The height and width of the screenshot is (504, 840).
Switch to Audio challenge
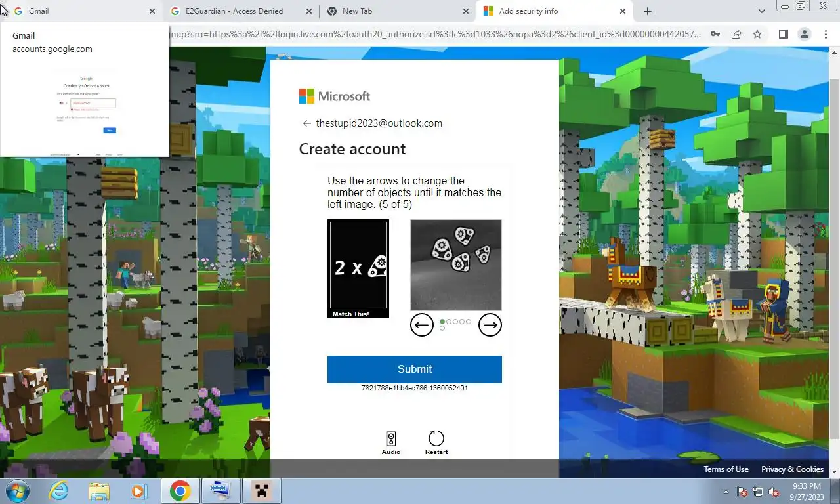point(391,443)
